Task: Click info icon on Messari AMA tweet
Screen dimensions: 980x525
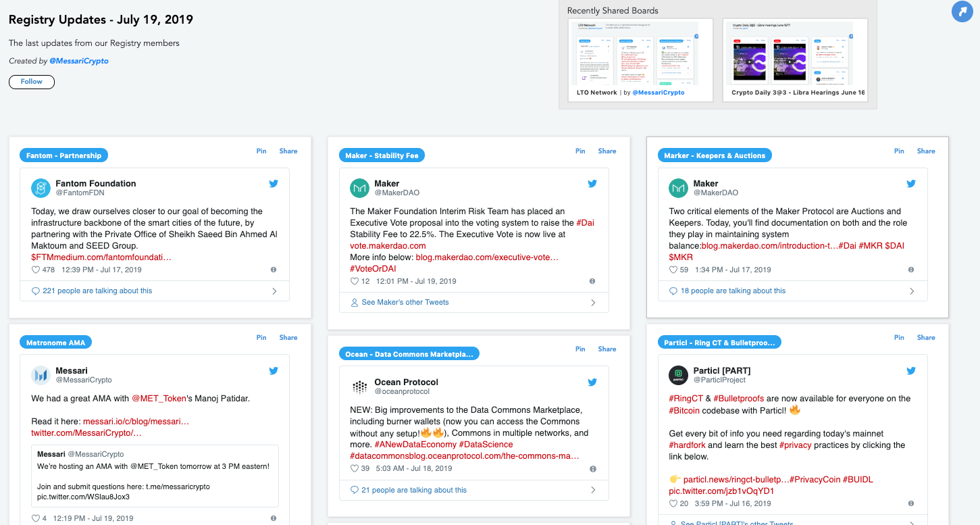Action: tap(274, 518)
